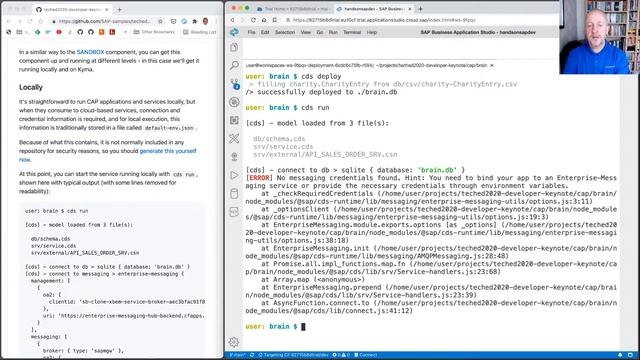Open the first GitHub bookmark icon
The image size is (640, 360).
[80, 32]
